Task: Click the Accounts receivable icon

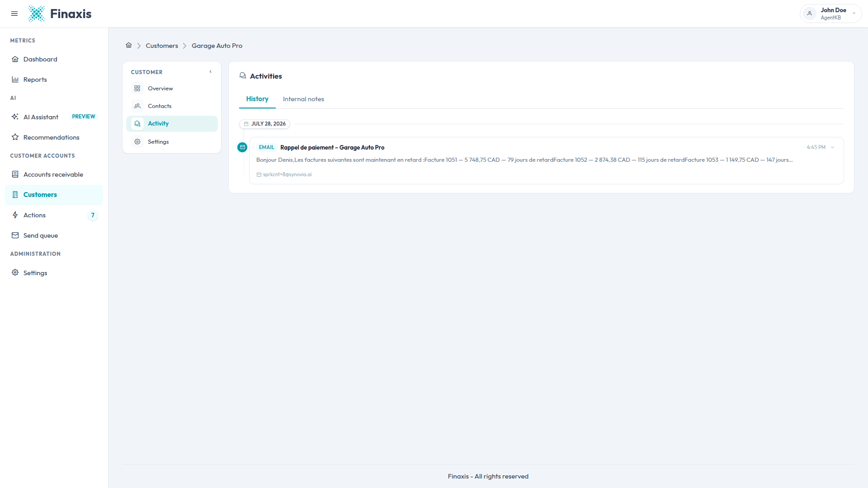Action: [x=15, y=174]
